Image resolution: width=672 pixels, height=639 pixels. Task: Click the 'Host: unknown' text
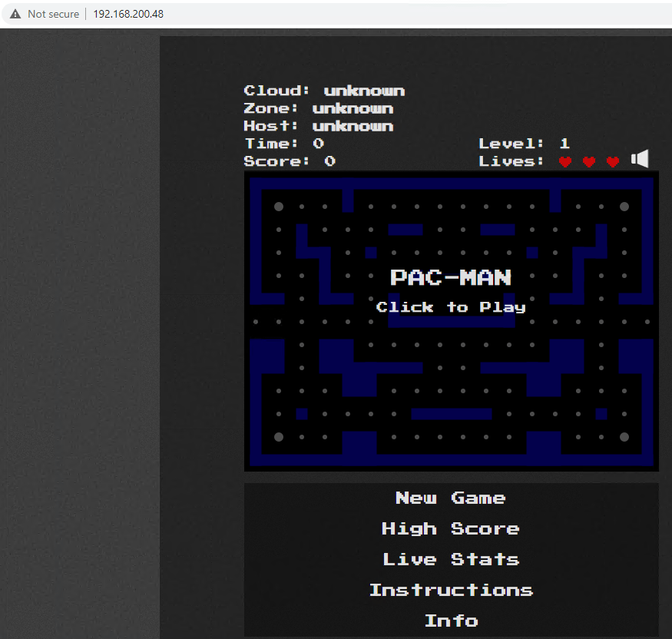(319, 126)
